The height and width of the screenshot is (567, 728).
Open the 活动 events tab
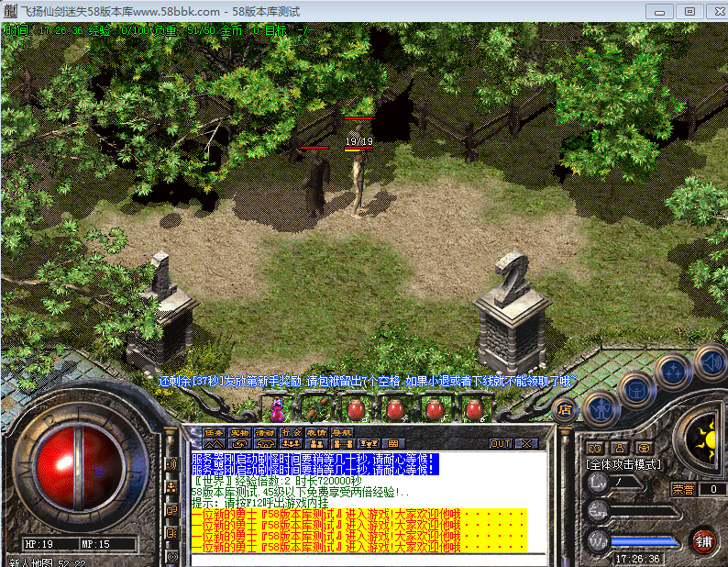(265, 432)
